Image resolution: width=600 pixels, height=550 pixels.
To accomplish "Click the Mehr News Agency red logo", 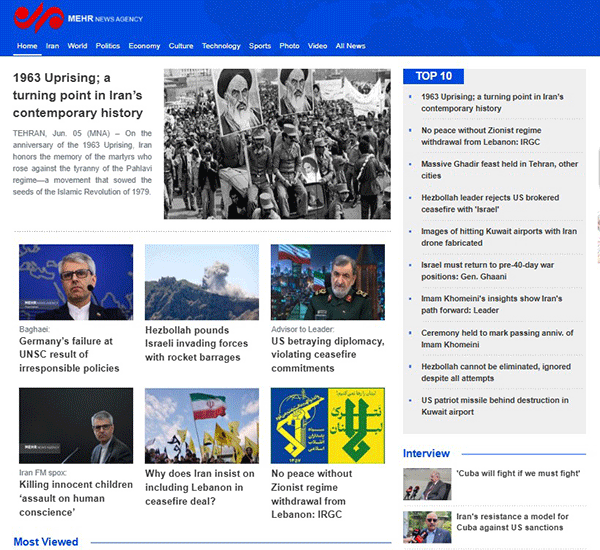I will click(x=39, y=18).
